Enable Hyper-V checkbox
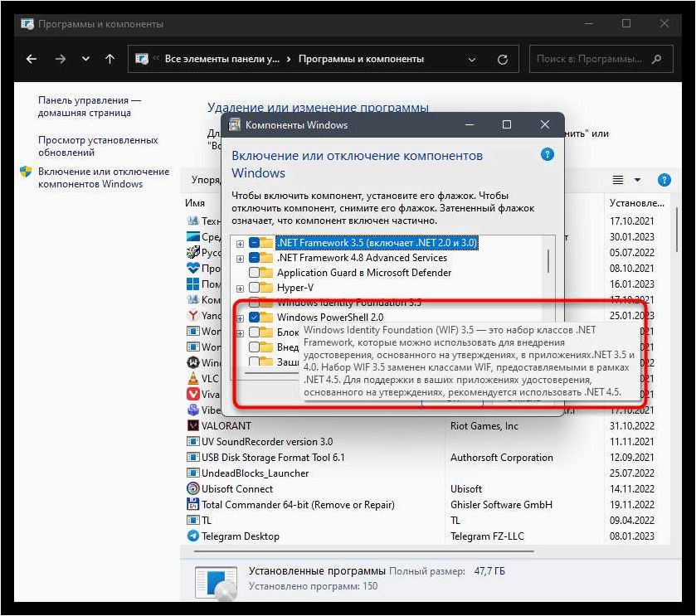The width and height of the screenshot is (696, 616). (254, 288)
